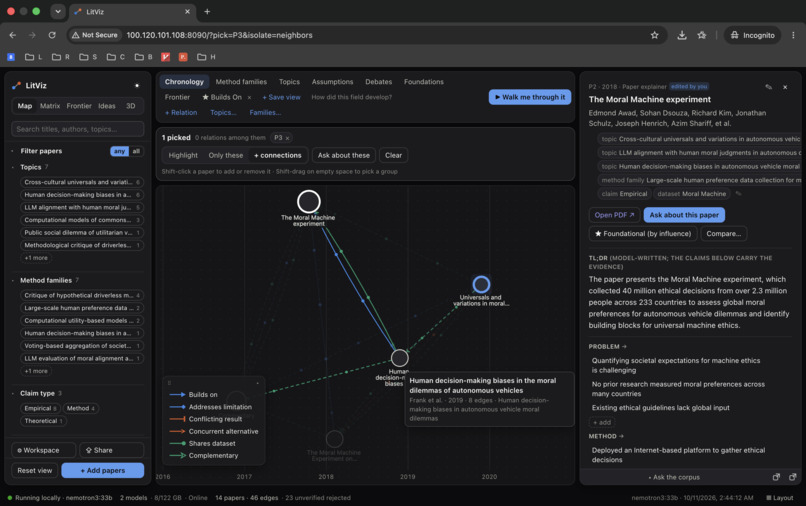
Task: Collapse the Filter papers section
Action: 13,151
